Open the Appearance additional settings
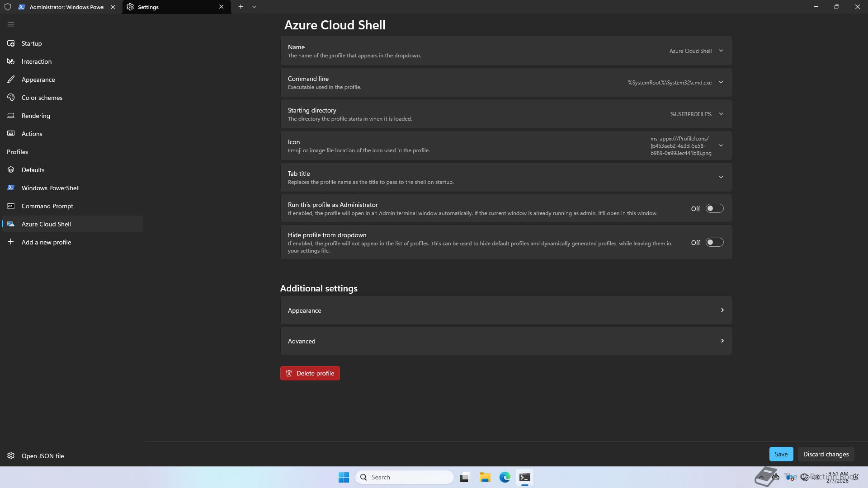Viewport: 868px width, 488px height. coord(505,310)
